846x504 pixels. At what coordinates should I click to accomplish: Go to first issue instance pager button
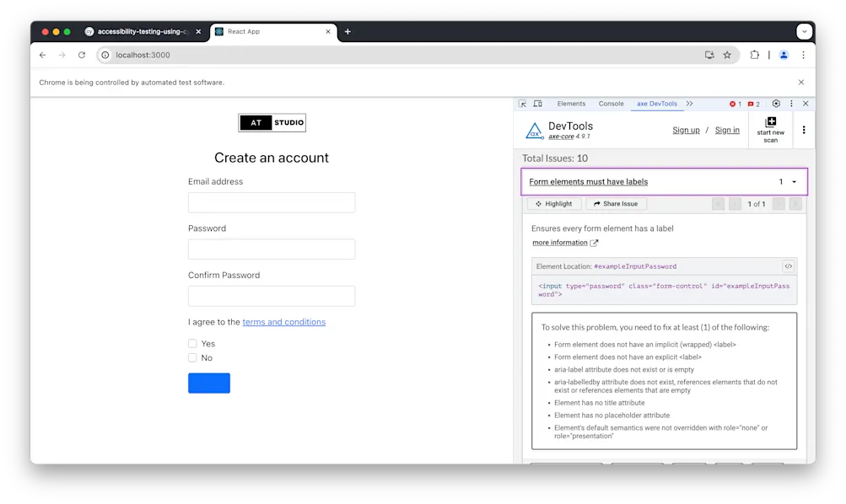point(718,204)
